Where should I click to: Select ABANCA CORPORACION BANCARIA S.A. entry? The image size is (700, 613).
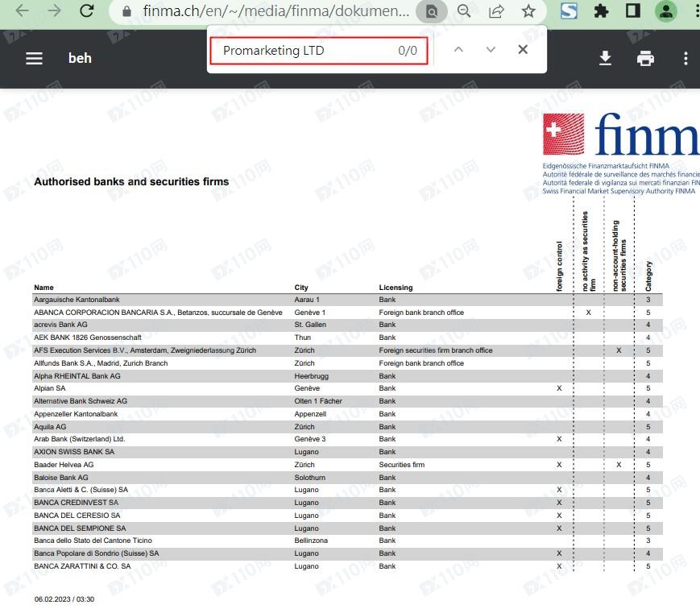tap(158, 313)
